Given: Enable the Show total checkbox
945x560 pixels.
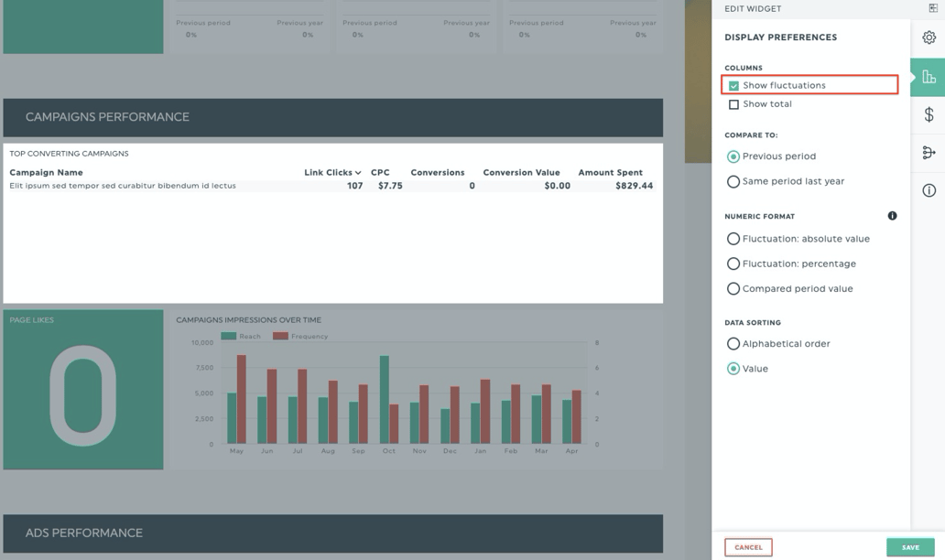Looking at the screenshot, I should click(733, 104).
